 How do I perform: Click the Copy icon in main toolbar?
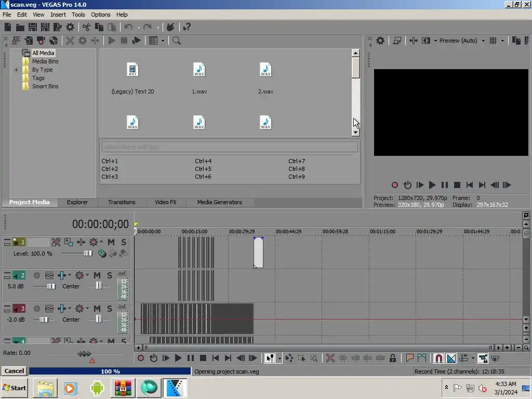99,27
